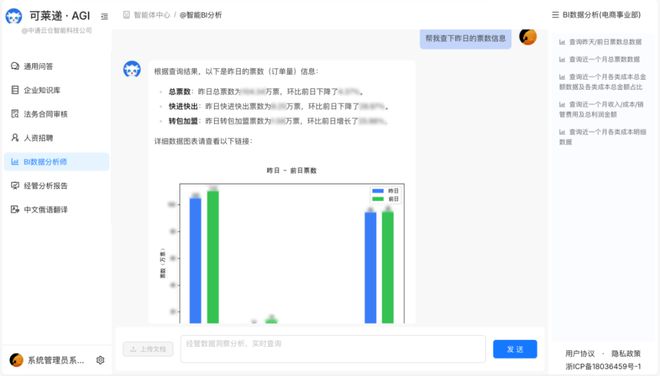
Task: Click the 浙ICP备18036459号-1 link
Action: pos(603,366)
